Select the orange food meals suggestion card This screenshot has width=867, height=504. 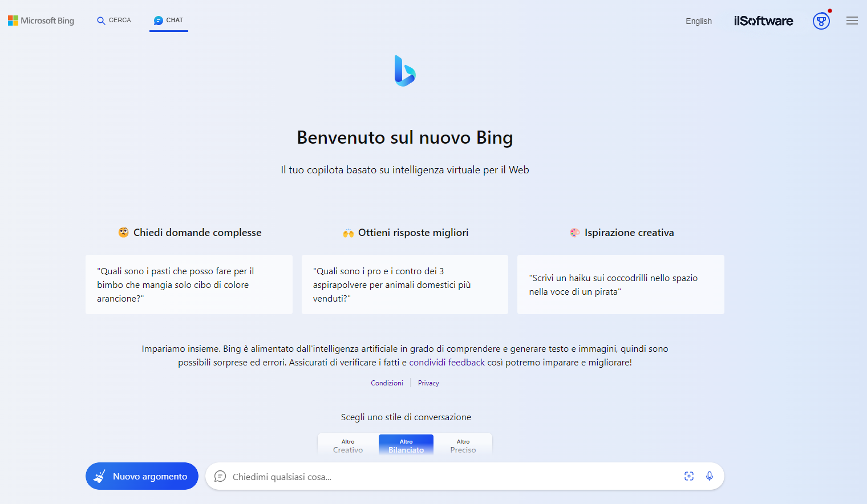coord(189,284)
